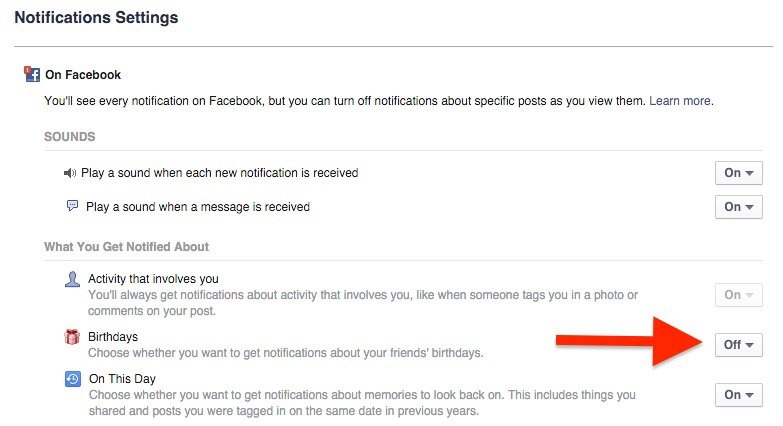783x426 pixels.
Task: Select the Activity that involves you title
Action: click(153, 279)
